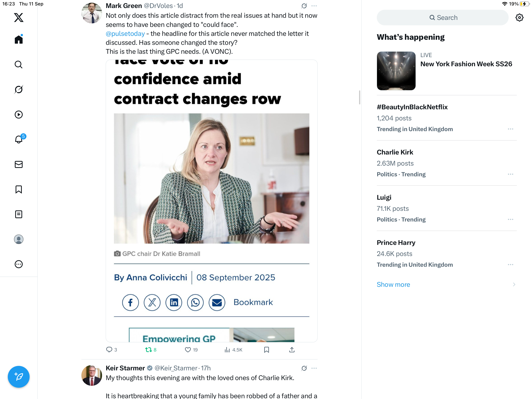Click the Search input field
This screenshot has height=399, width=532.
443,18
